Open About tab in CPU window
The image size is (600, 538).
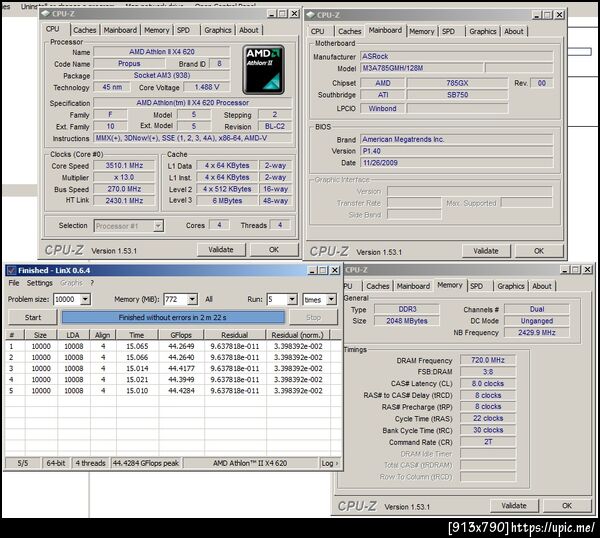click(249, 30)
